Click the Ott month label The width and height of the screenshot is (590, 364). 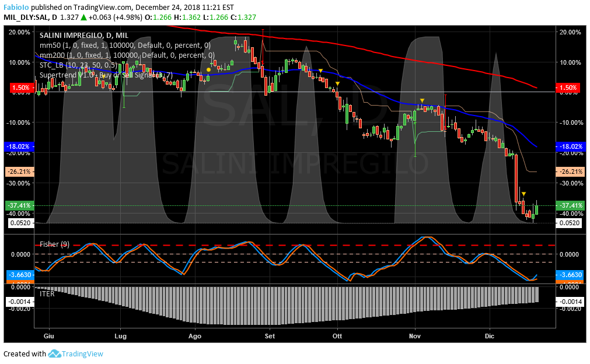coord(337,336)
